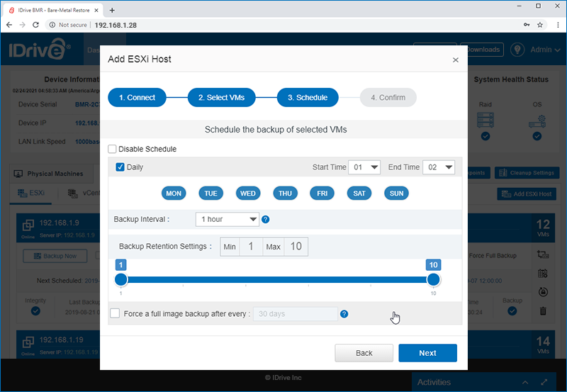The height and width of the screenshot is (392, 567).
Task: Click the restore icon for host 192.168.1.9
Action: 543,292
